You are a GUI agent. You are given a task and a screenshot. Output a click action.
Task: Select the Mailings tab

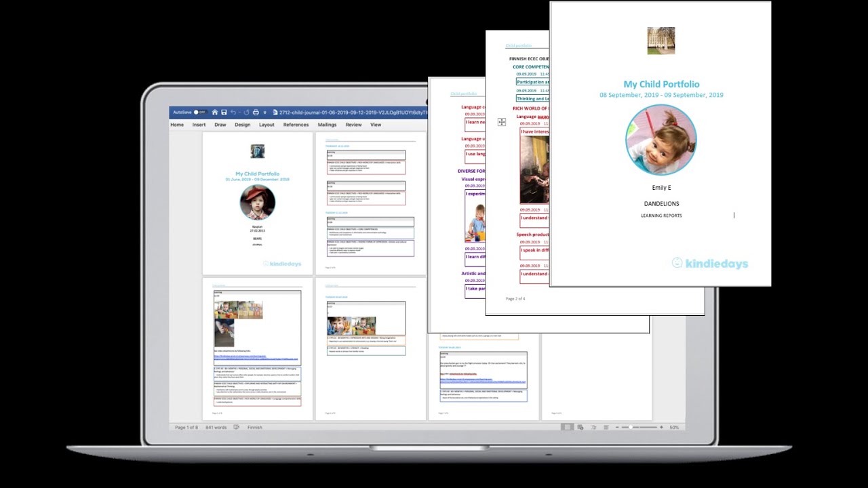point(327,125)
